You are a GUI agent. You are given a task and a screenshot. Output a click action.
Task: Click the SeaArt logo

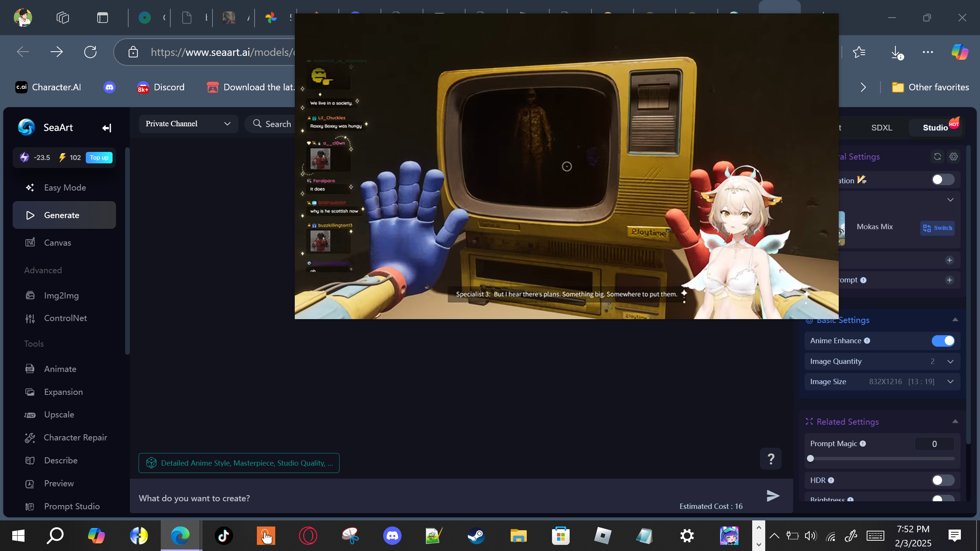point(26,127)
